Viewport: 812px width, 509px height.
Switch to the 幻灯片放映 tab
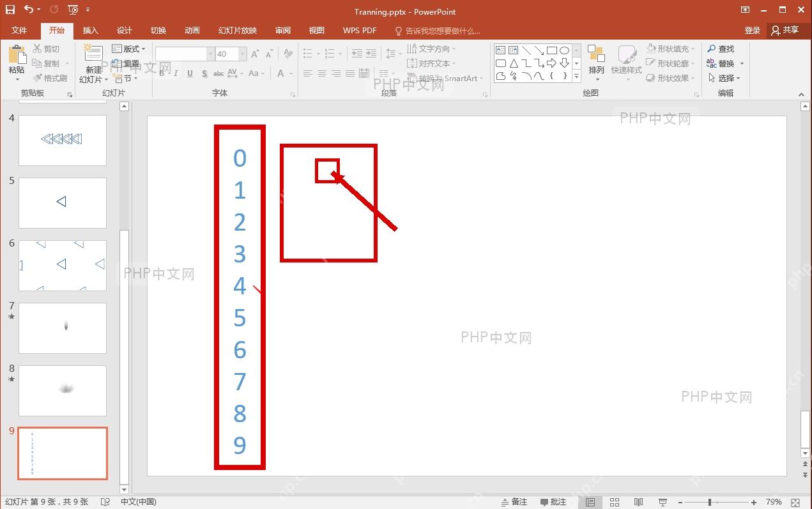click(238, 30)
